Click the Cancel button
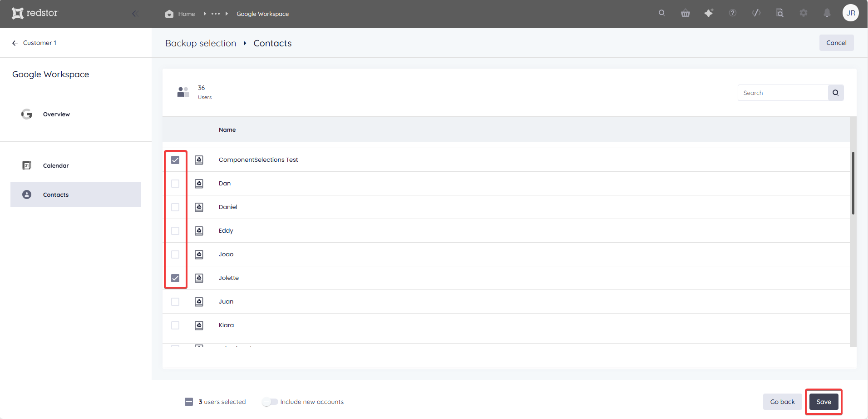The width and height of the screenshot is (868, 419). 836,43
